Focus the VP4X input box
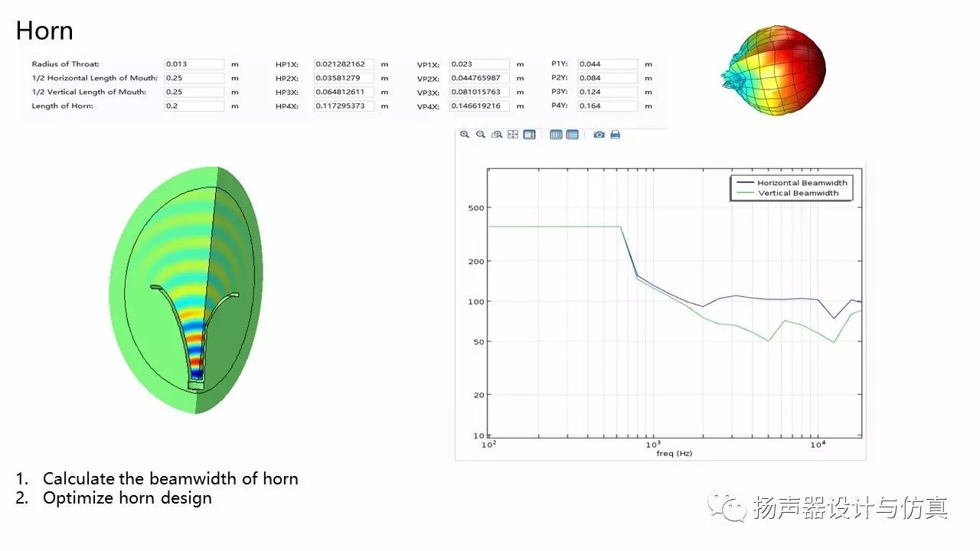980x551 pixels. point(479,106)
